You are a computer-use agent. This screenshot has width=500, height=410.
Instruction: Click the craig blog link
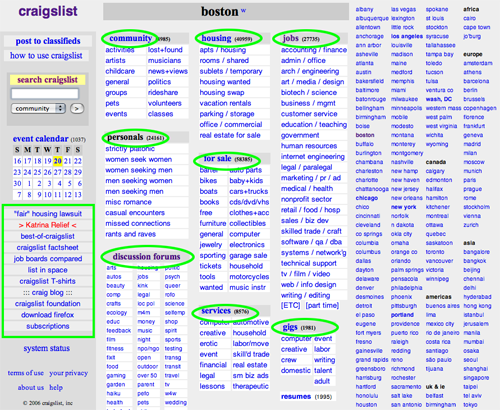(48, 292)
